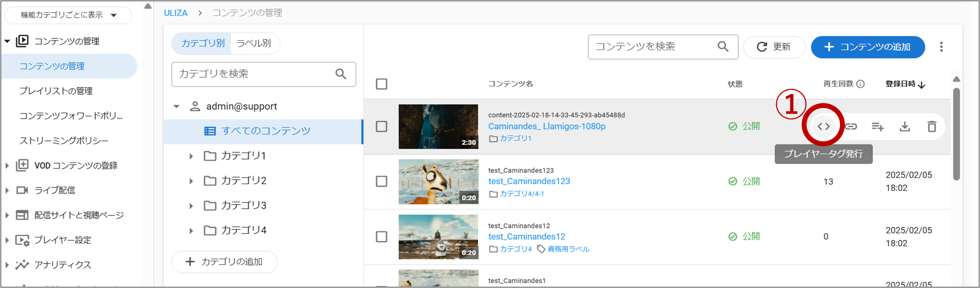Expand the VOD コンテンツの登録 section
This screenshot has height=288, width=980.
coord(7,165)
